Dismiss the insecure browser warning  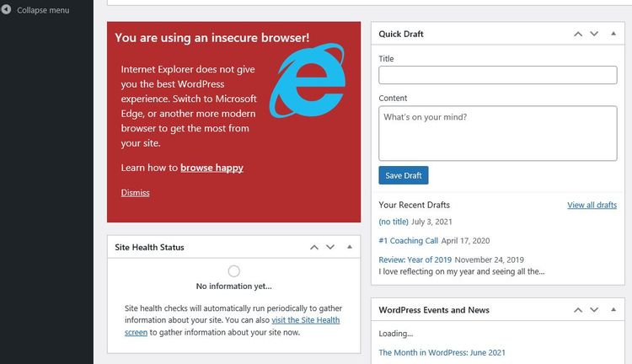click(135, 193)
